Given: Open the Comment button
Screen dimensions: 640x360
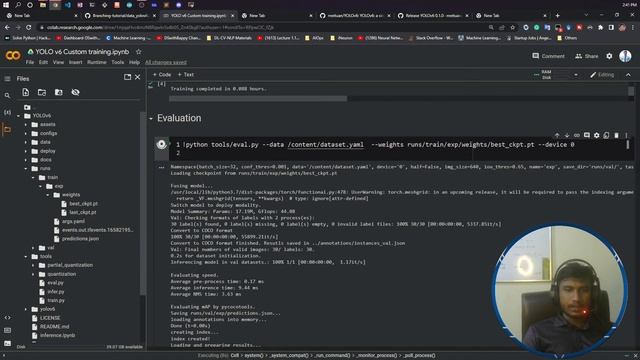Looking at the screenshot, I should 548,56.
